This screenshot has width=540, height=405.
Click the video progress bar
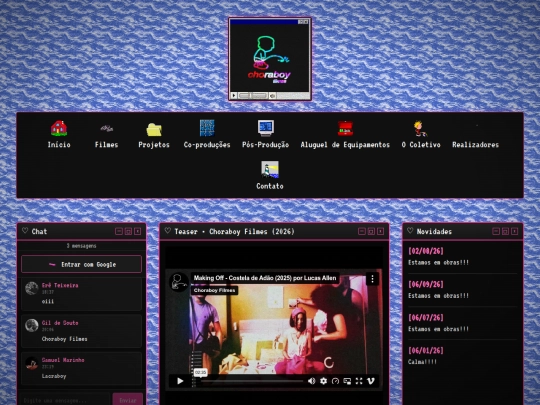click(252, 381)
